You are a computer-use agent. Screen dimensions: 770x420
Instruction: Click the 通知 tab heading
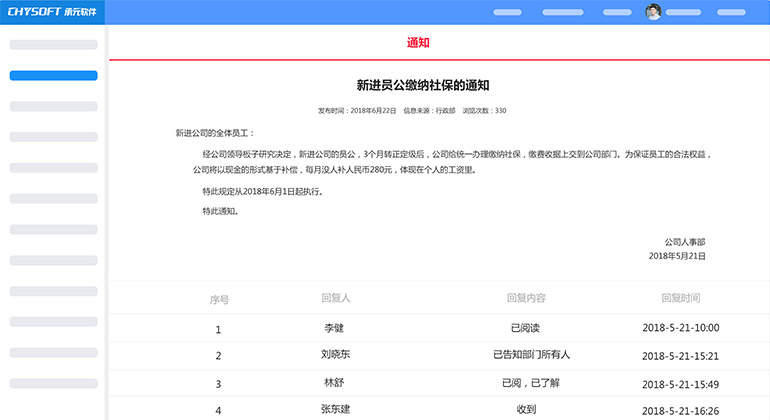coord(418,43)
